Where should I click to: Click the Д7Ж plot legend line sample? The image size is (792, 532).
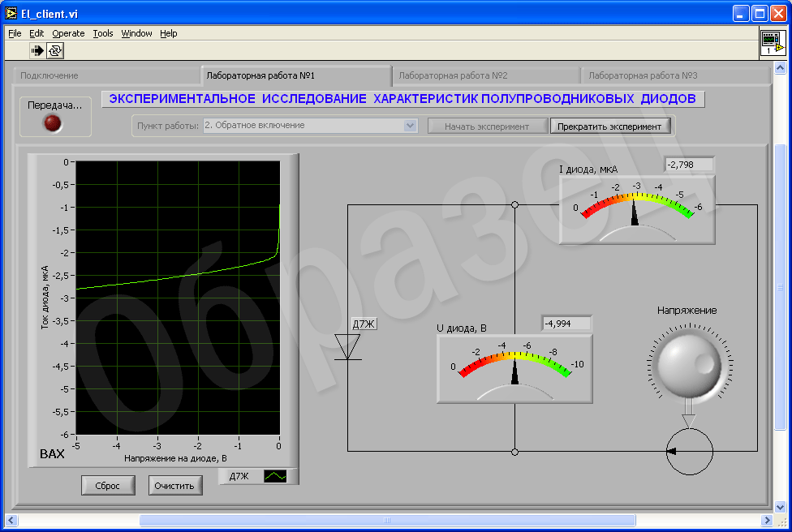tap(275, 476)
